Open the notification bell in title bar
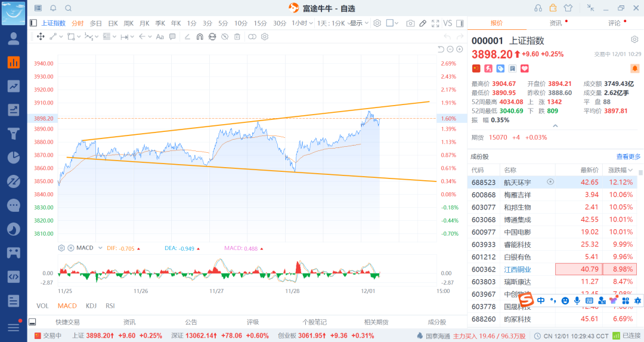This screenshot has width=644, height=342. tap(54, 8)
